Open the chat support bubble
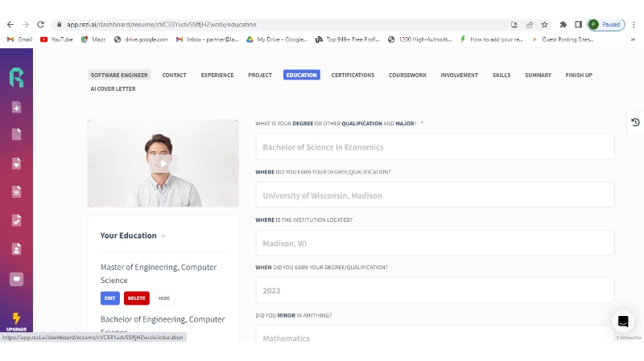Image resolution: width=644 pixels, height=361 pixels. [622, 322]
